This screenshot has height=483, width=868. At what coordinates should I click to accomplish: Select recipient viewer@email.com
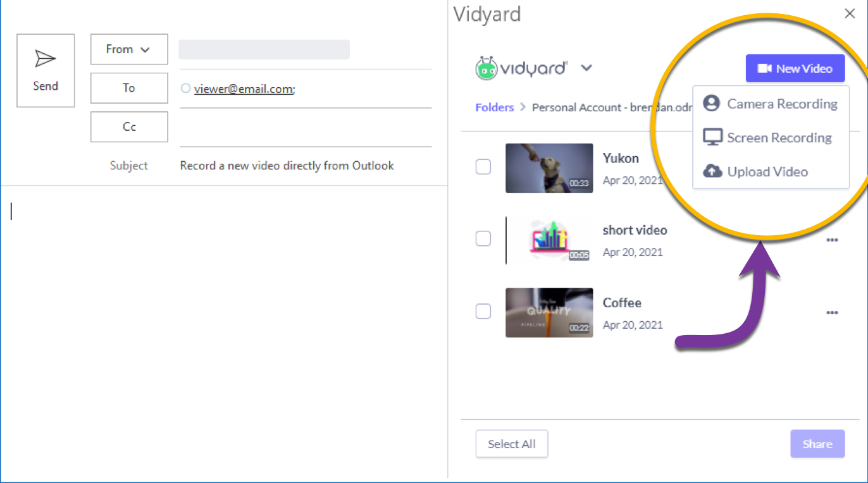[x=244, y=89]
